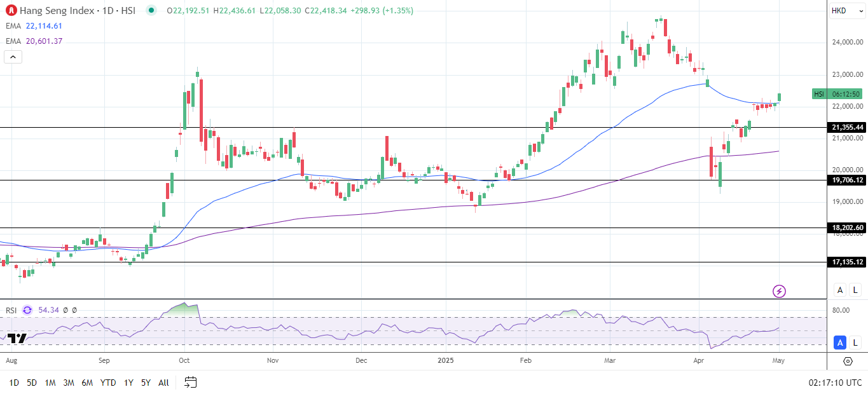The image size is (868, 394).
Task: Click the Apr label on time axis
Action: click(699, 360)
